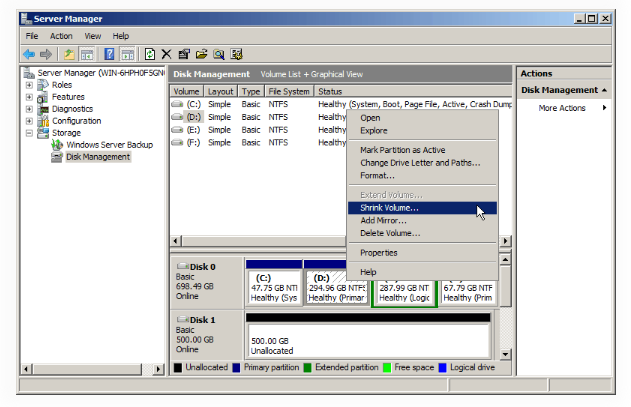631x407 pixels.
Task: Click the Forward arrow in toolbar
Action: [x=46, y=54]
